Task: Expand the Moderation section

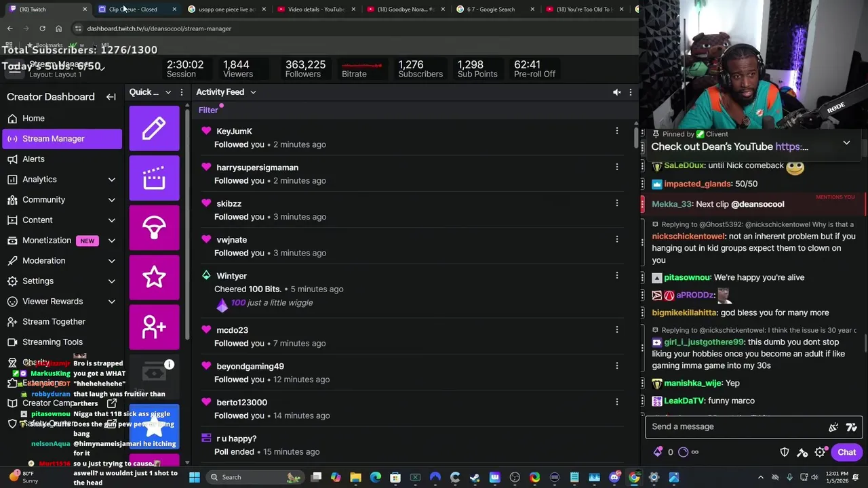Action: [x=112, y=261]
